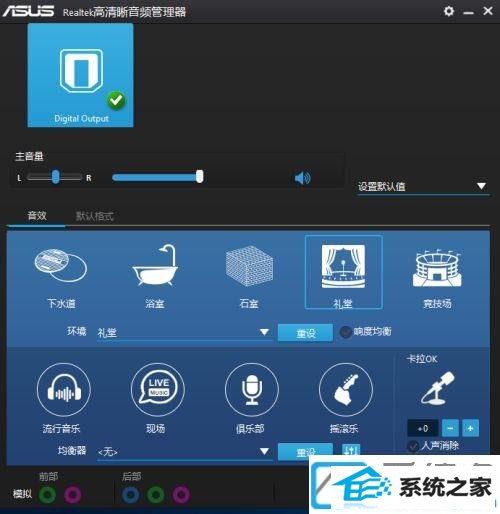The height and width of the screenshot is (514, 500).
Task: Select the 俱乐部 club microphone preset
Action: (252, 390)
